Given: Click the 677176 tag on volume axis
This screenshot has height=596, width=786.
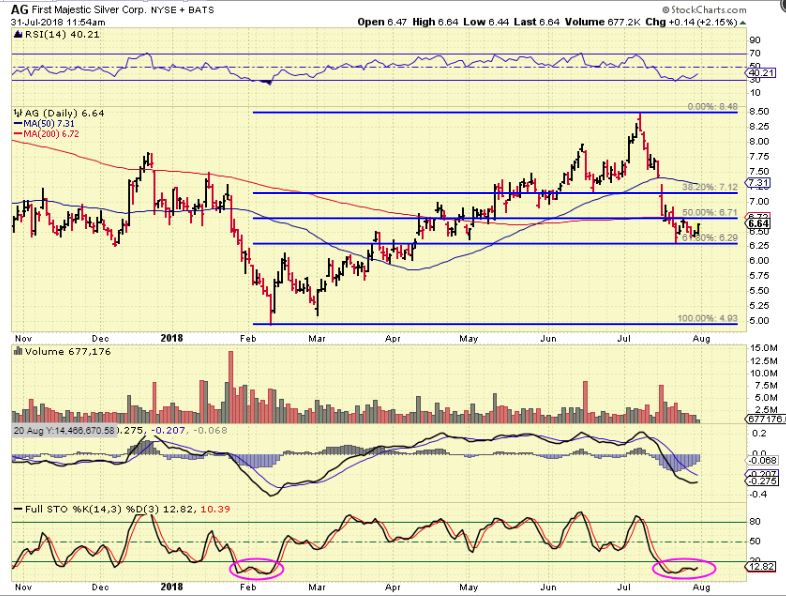Looking at the screenshot, I should 764,419.
